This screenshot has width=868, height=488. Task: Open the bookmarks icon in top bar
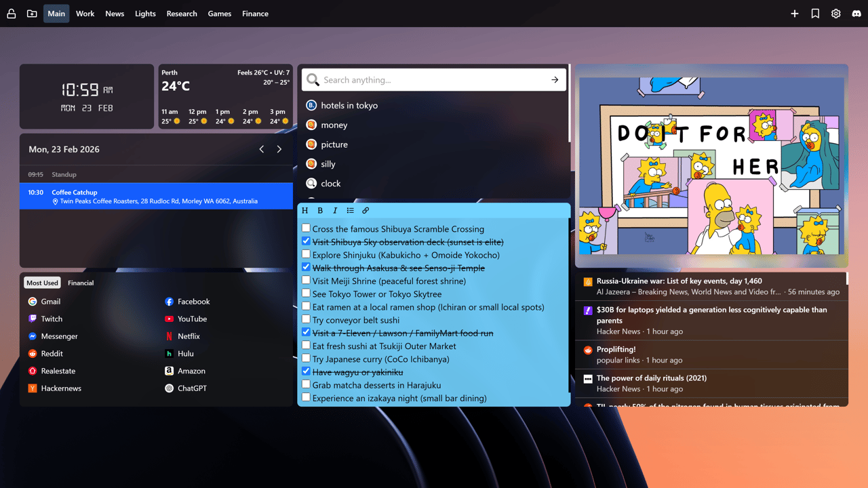point(815,14)
